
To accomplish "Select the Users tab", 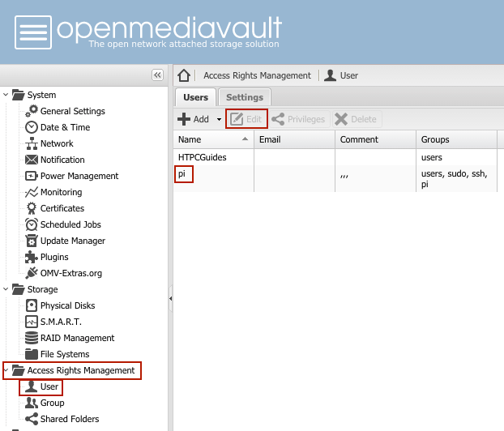I will click(195, 97).
